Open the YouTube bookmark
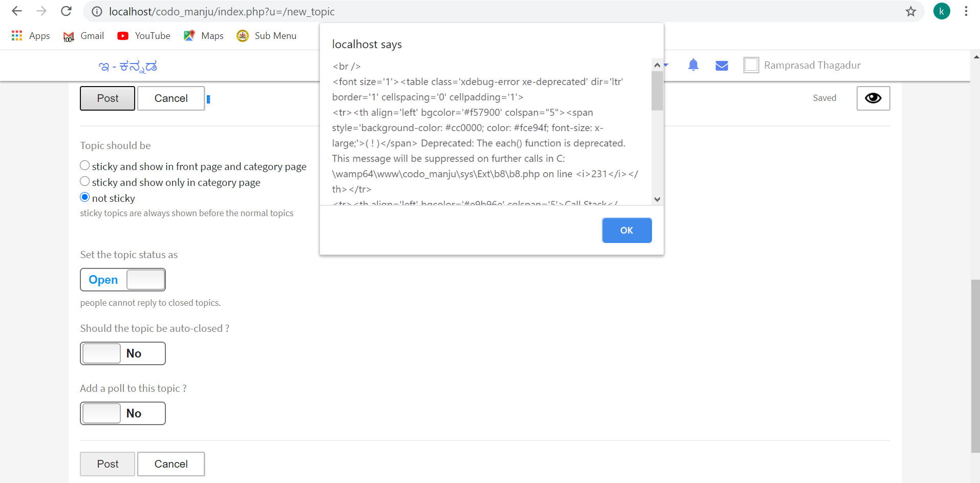 point(144,36)
